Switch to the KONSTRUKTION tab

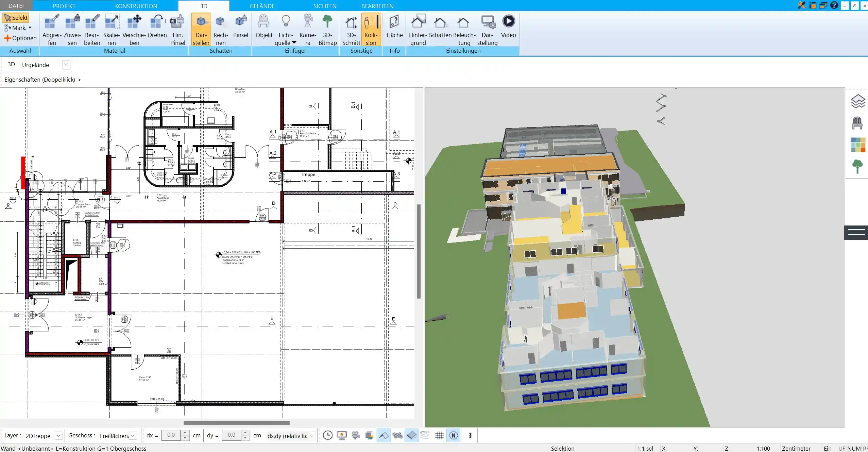pos(136,6)
